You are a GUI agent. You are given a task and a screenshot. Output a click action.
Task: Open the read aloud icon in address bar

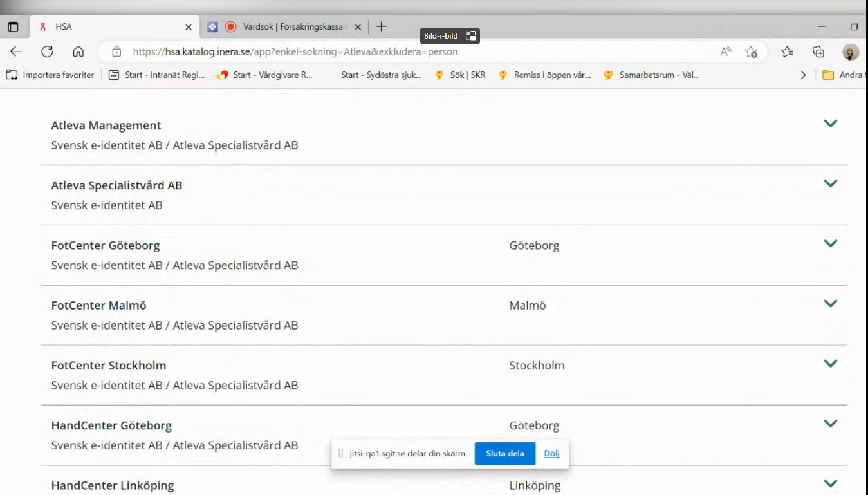click(x=726, y=51)
